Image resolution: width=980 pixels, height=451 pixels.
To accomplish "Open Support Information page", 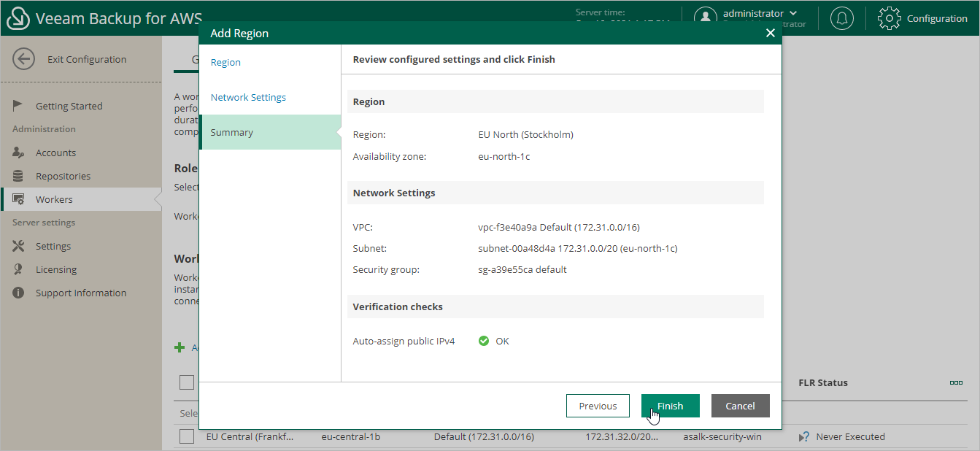I will (81, 293).
